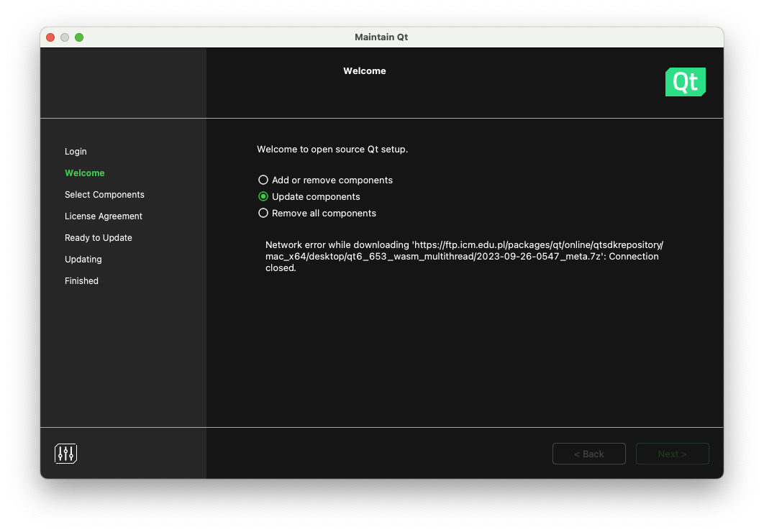764x532 pixels.
Task: Click License Agreement step in sidebar
Action: (x=104, y=216)
